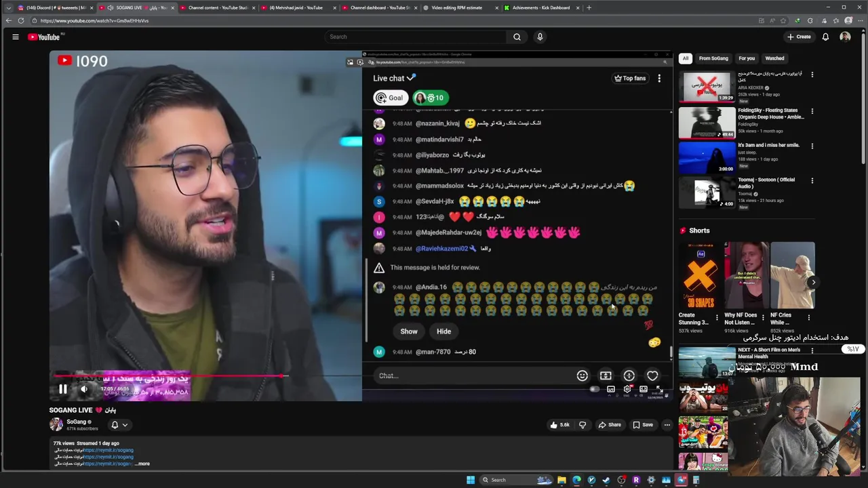868x488 pixels.
Task: Expand description with ...more
Action: [x=142, y=464]
